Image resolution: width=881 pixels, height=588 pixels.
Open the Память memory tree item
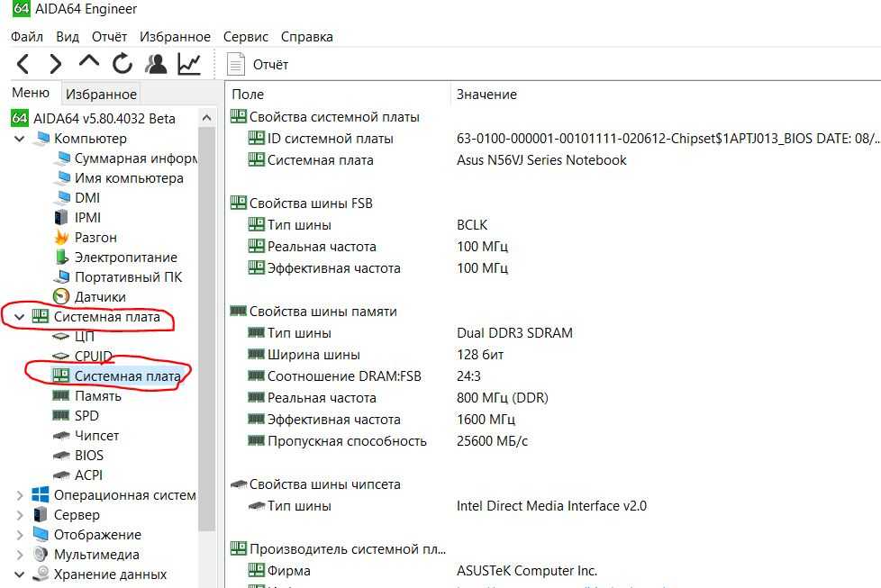coord(86,396)
